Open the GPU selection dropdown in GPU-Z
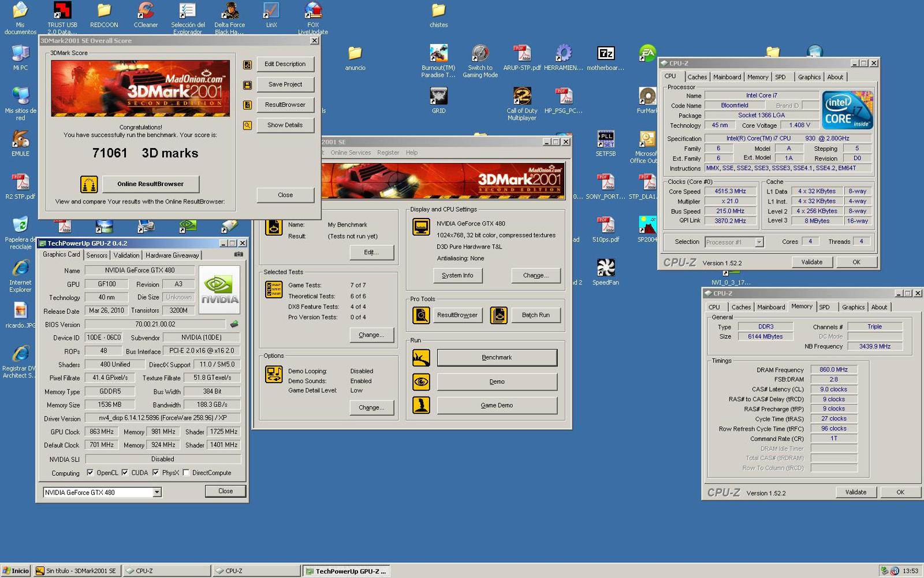The width and height of the screenshot is (924, 578). [x=157, y=492]
